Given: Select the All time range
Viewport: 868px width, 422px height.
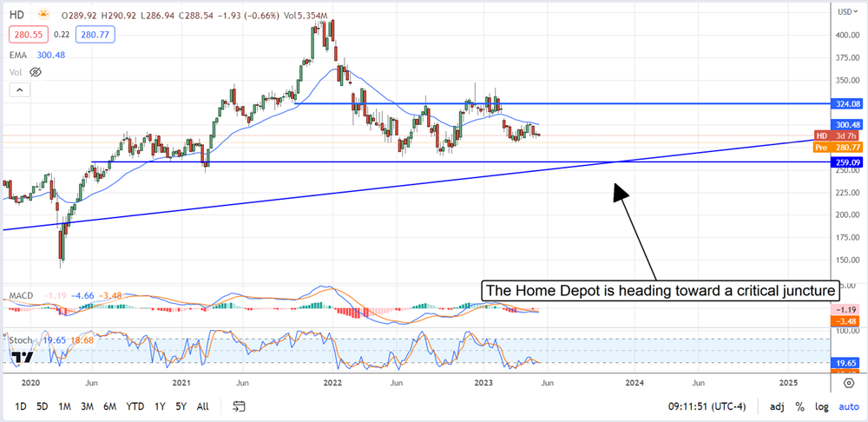Looking at the screenshot, I should coord(202,406).
